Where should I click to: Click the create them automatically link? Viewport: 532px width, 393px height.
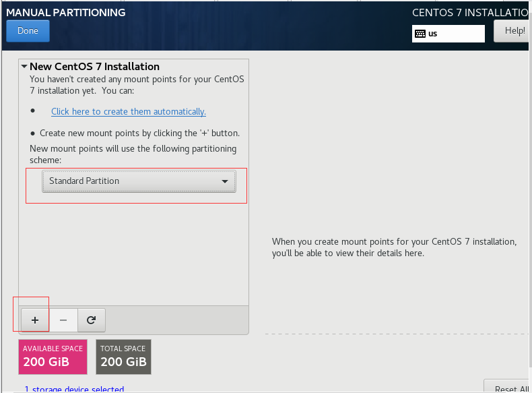(x=129, y=111)
